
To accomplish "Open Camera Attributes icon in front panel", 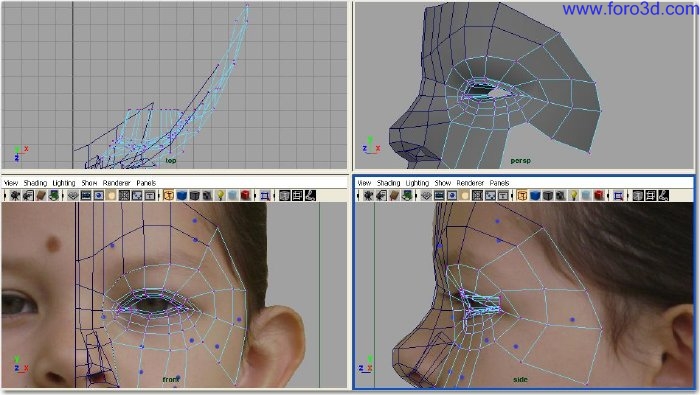I will (x=28, y=195).
